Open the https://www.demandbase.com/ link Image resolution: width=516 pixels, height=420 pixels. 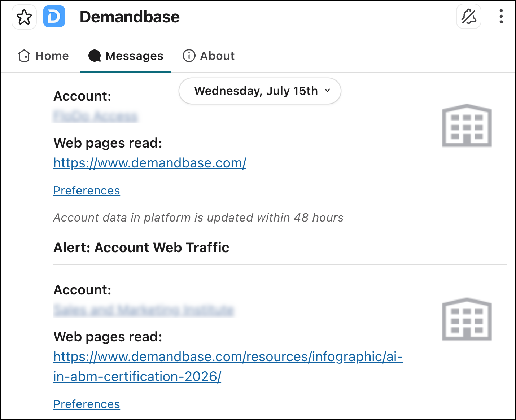point(150,163)
